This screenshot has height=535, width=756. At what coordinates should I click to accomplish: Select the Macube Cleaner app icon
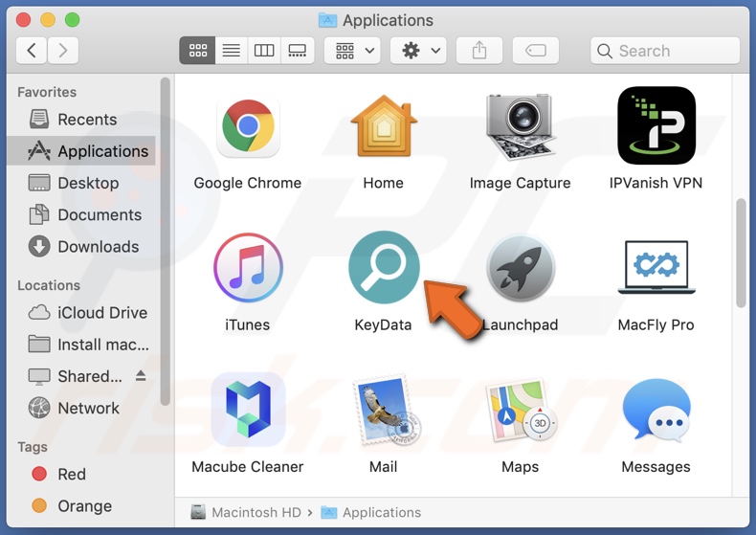tap(248, 410)
